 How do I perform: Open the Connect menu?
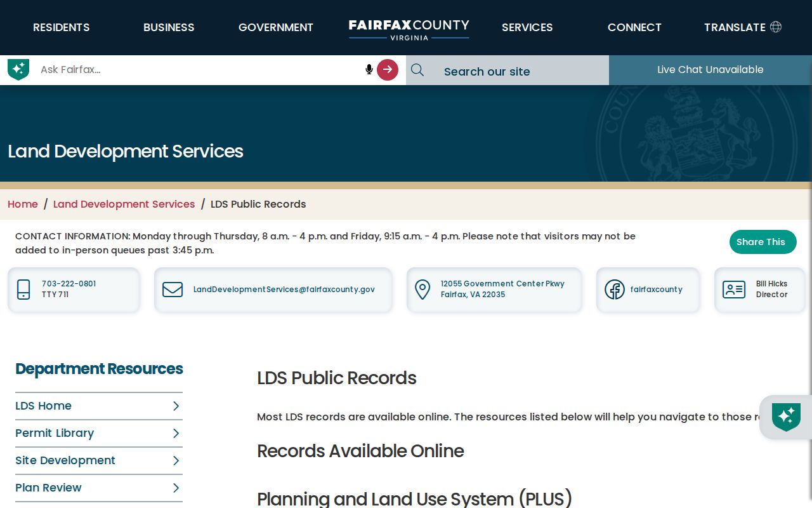coord(634,27)
